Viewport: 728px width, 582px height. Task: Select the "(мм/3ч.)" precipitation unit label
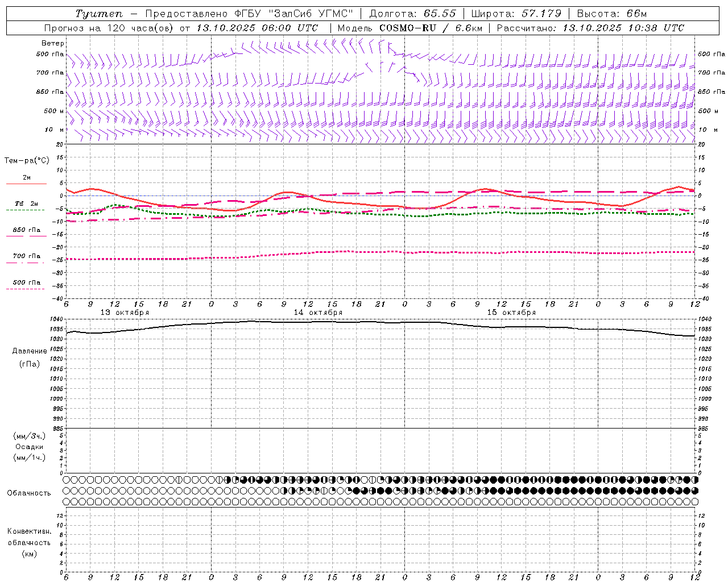coord(30,436)
